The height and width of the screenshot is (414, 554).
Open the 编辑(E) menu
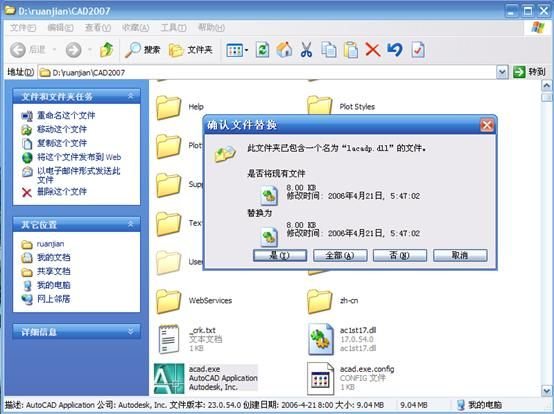point(60,28)
